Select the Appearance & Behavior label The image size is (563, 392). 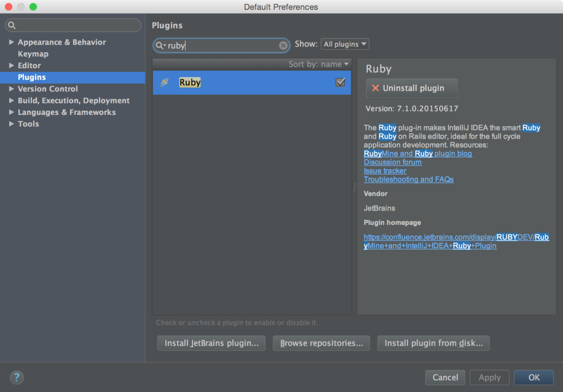(x=62, y=42)
